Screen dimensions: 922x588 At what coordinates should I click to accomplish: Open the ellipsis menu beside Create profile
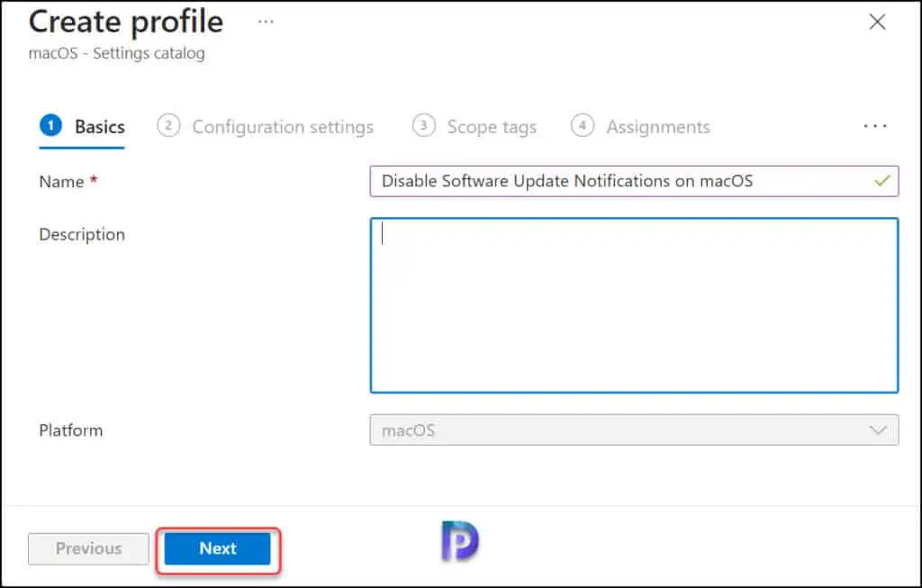(x=266, y=22)
